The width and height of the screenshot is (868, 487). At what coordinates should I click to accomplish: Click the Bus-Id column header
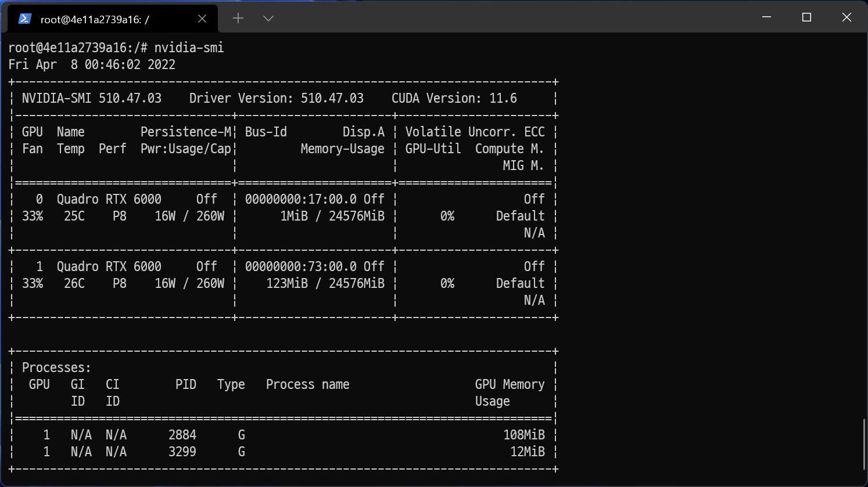tap(266, 132)
